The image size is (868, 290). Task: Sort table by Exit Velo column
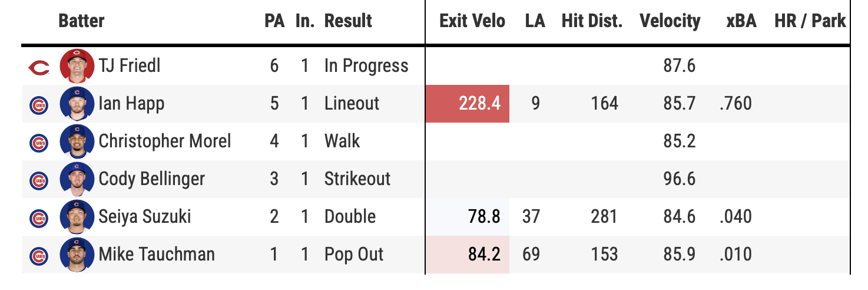point(472,21)
